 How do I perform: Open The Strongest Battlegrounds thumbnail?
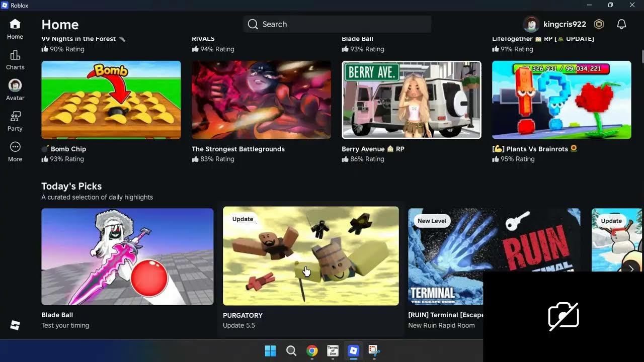tap(261, 100)
